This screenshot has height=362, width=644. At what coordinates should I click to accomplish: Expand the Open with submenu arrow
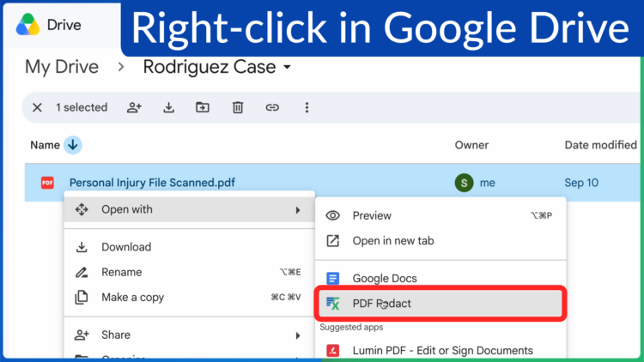298,210
